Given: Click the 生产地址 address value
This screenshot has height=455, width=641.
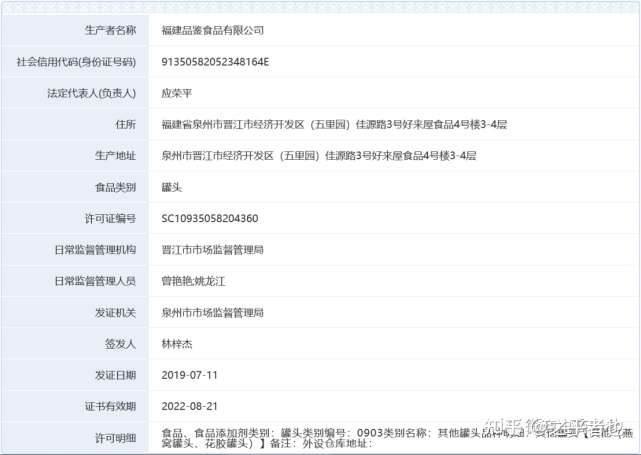Looking at the screenshot, I should (x=319, y=156).
